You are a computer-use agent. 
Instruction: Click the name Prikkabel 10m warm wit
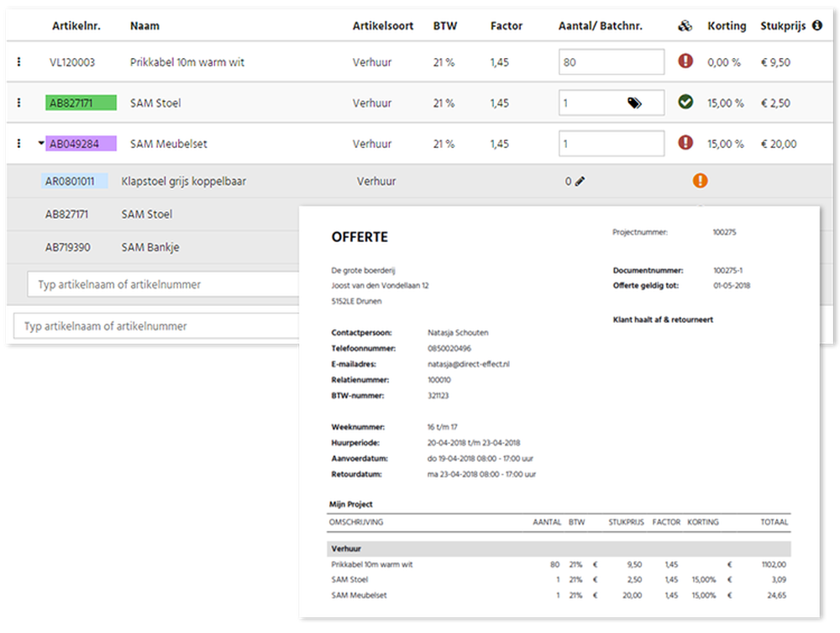click(187, 62)
